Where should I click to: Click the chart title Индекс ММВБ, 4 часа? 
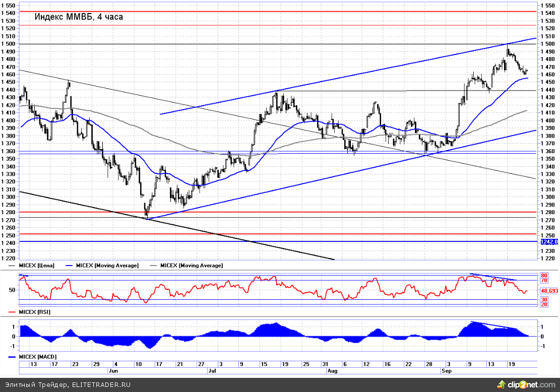pyautogui.click(x=78, y=17)
